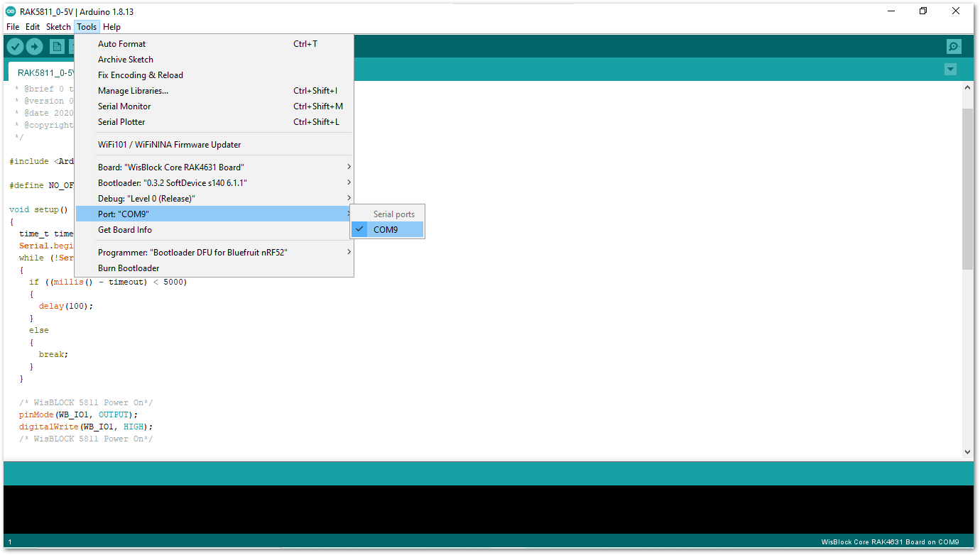
Task: Click the Upload arrow toolbar icon
Action: click(34, 47)
